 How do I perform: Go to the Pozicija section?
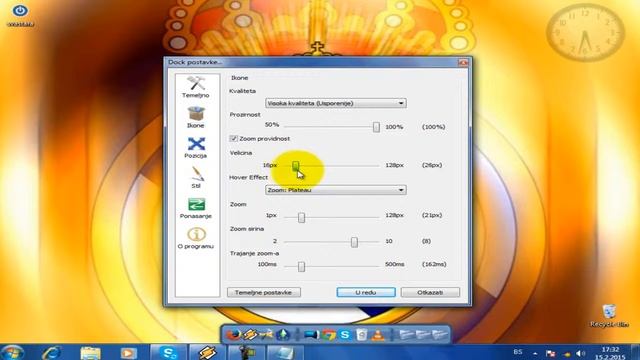coord(196,147)
